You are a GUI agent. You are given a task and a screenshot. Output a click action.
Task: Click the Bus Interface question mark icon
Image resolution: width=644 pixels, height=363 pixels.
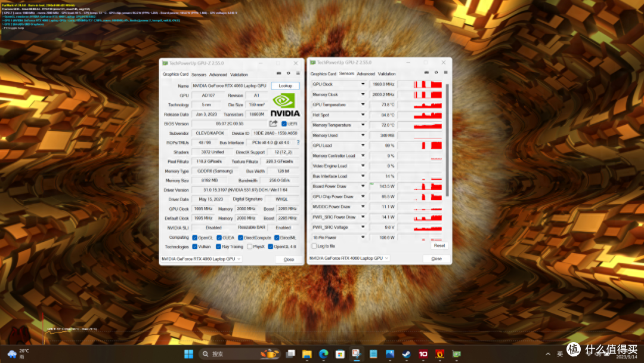click(x=298, y=143)
